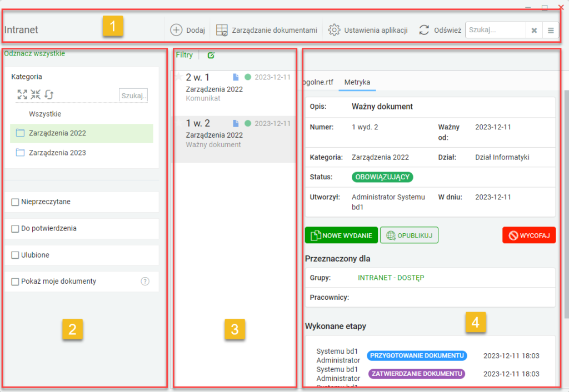This screenshot has width=569, height=392.
Task: Open Ustawienia aplikacji gear settings
Action: (368, 30)
